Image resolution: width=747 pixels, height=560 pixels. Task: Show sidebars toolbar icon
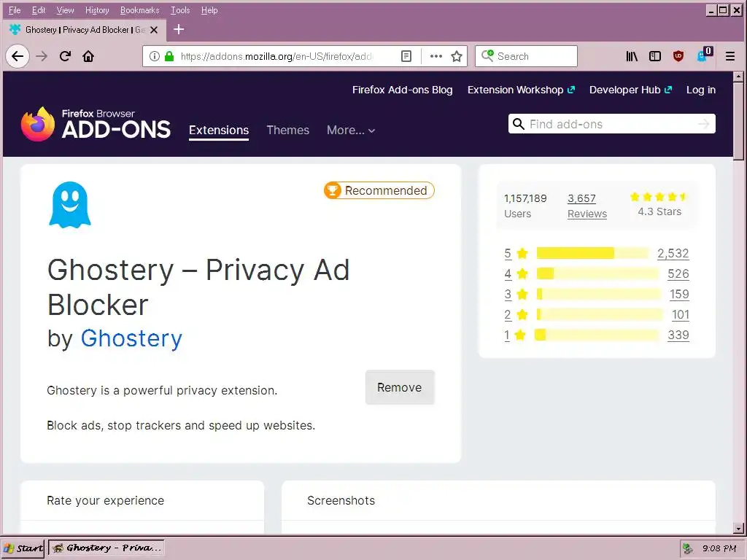point(655,56)
